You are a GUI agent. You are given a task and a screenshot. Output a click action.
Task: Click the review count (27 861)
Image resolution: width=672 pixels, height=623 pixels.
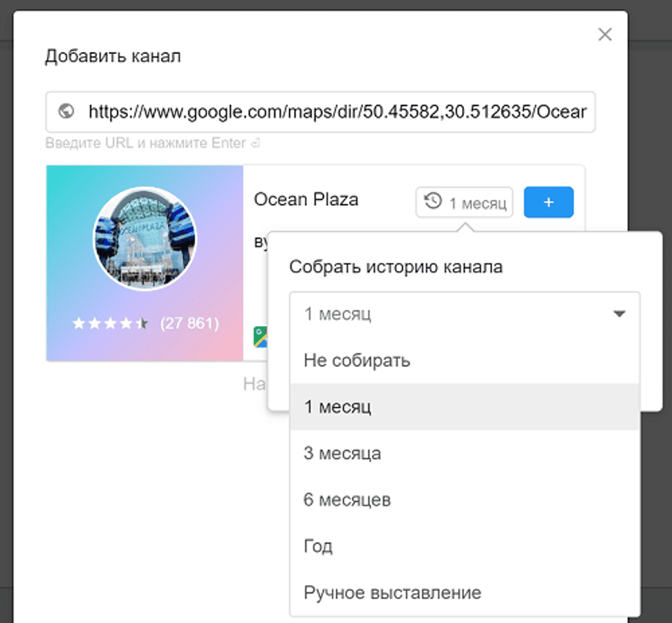point(190,323)
